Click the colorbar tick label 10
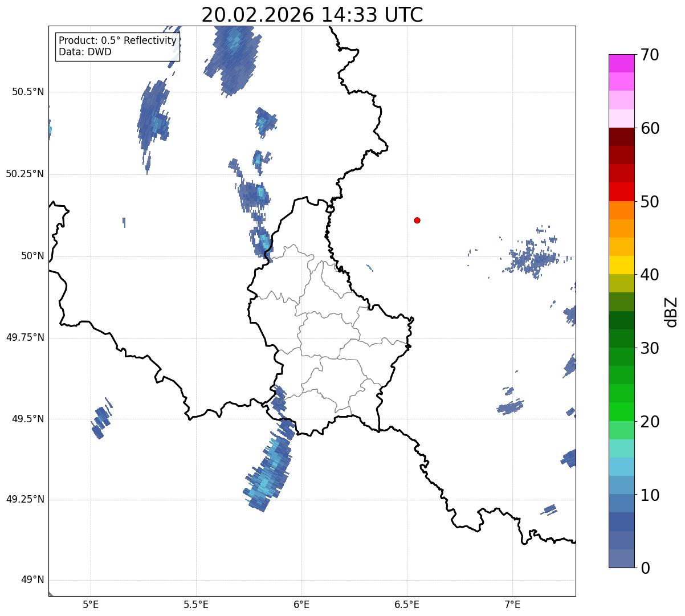 [650, 495]
